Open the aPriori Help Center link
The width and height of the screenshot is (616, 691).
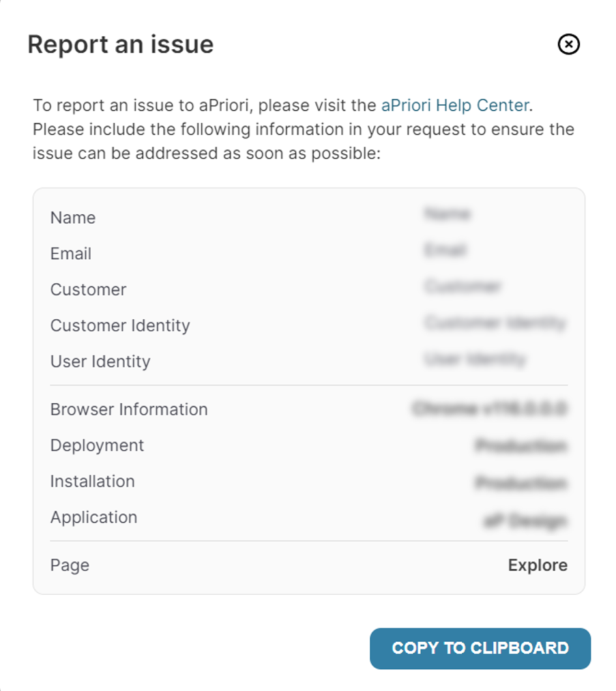click(455, 105)
